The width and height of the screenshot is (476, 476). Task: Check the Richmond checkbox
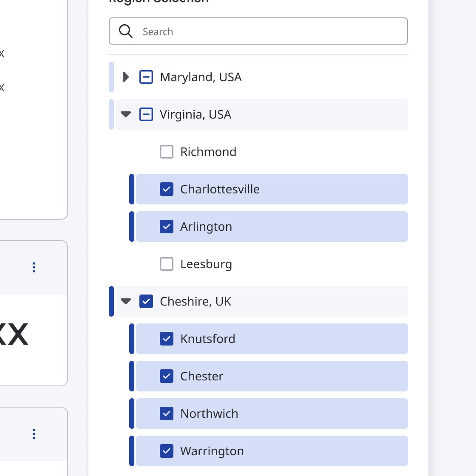point(167,152)
